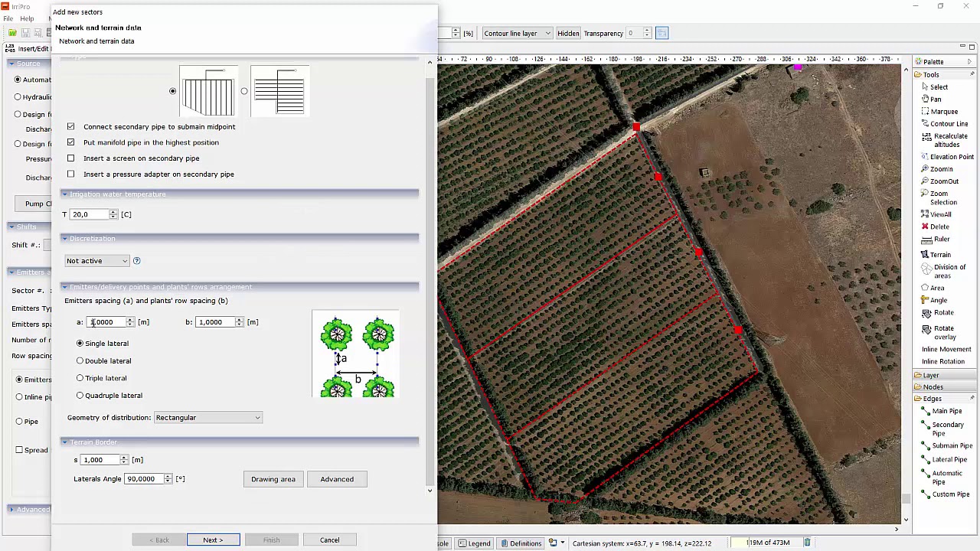
Task: Open Contour line layer dropdown
Action: [x=517, y=33]
